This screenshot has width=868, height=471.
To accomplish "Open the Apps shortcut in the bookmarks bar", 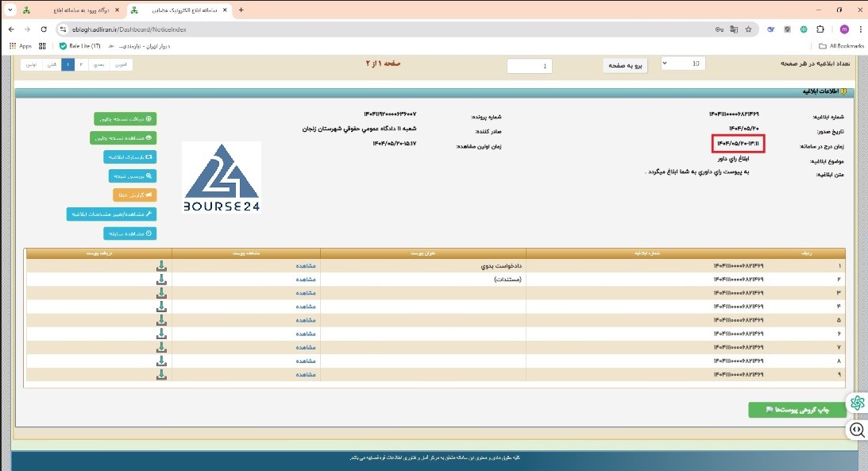I will pos(21,46).
